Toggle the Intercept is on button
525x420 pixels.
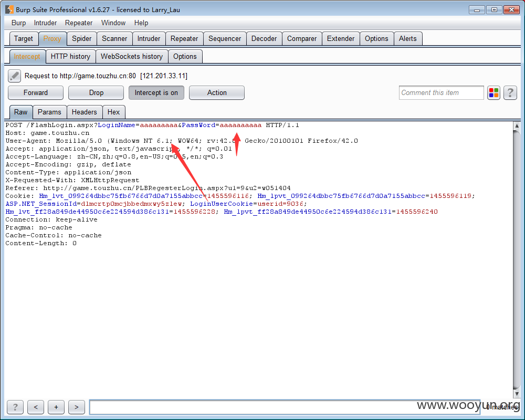point(156,93)
